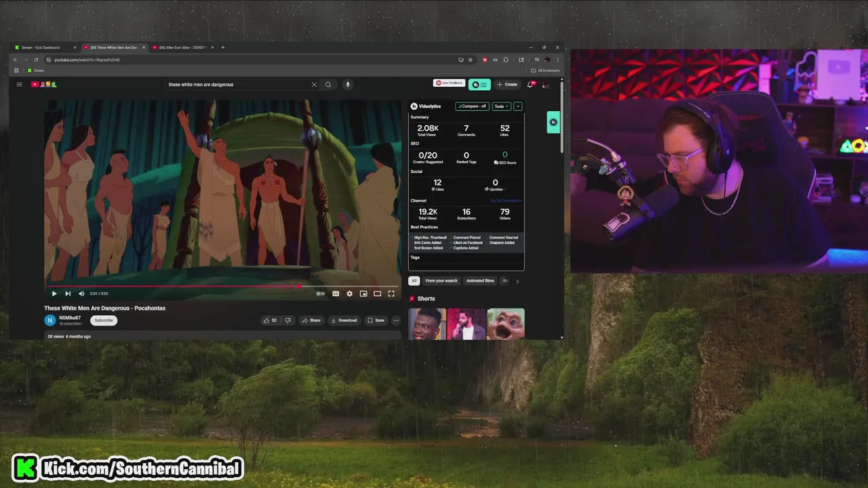This screenshot has height=488, width=868.
Task: Click Give feedback button
Action: coord(448,83)
